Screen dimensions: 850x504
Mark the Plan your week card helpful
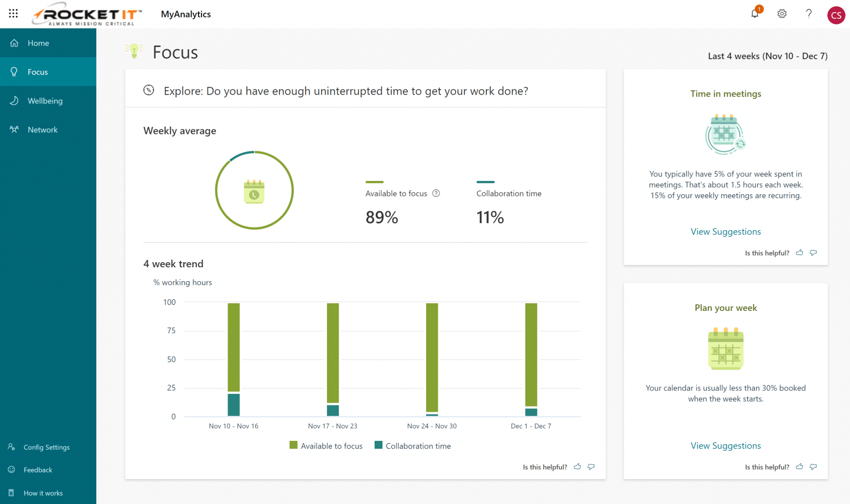coord(799,466)
